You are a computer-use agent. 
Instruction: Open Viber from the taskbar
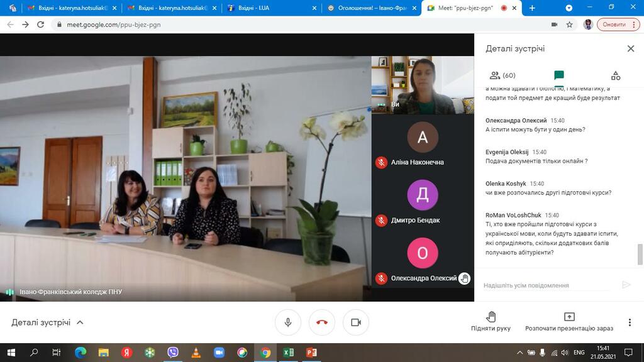coord(173,353)
